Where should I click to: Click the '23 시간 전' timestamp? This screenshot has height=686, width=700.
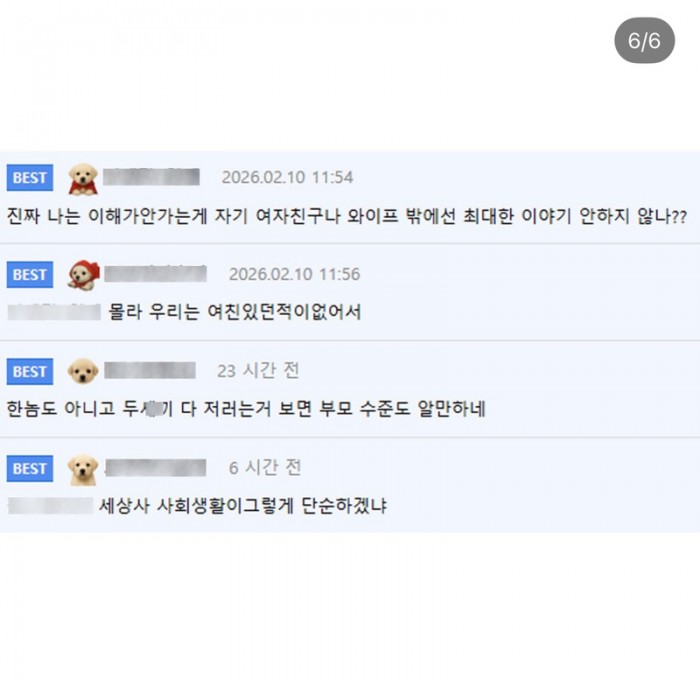tap(258, 371)
